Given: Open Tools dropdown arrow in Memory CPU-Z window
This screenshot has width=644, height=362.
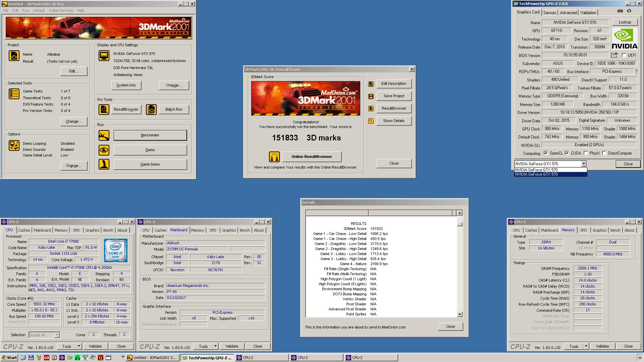Looking at the screenshot, I should click(x=586, y=346).
